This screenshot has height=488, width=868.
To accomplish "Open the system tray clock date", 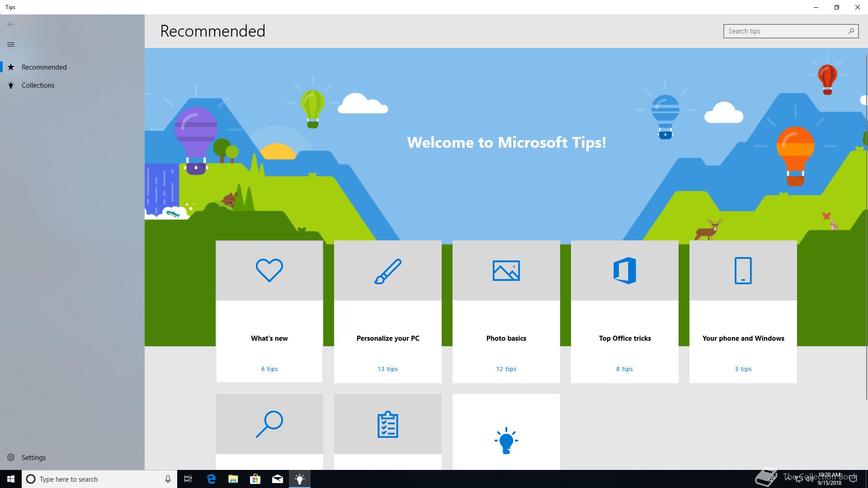I will click(830, 479).
